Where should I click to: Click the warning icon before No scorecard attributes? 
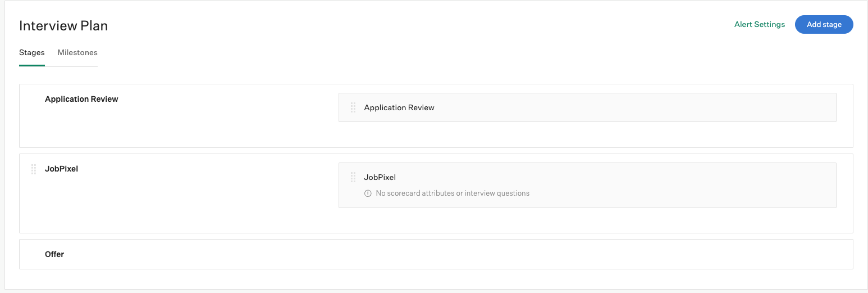[x=368, y=193]
